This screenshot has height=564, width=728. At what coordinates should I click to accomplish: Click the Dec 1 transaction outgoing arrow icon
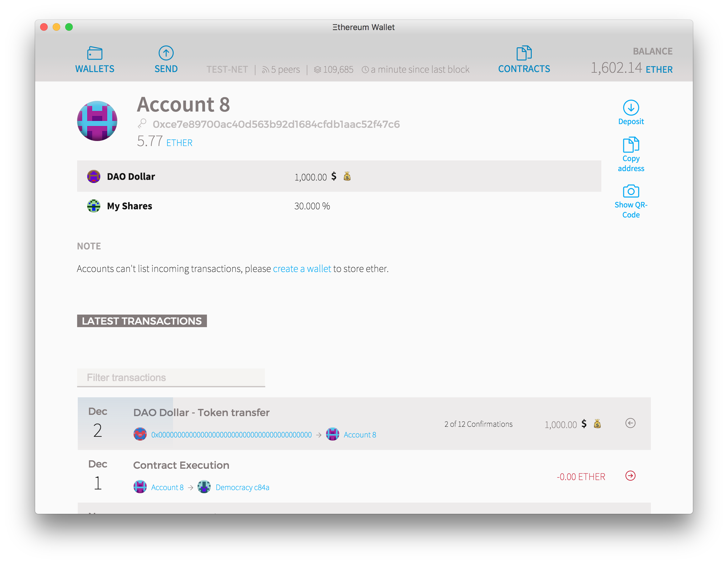click(x=630, y=475)
